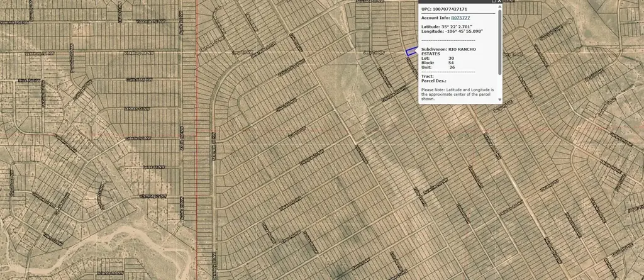This screenshot has width=644, height=280.
Task: Click the Parcel Des.: label in popup
Action: [434, 81]
